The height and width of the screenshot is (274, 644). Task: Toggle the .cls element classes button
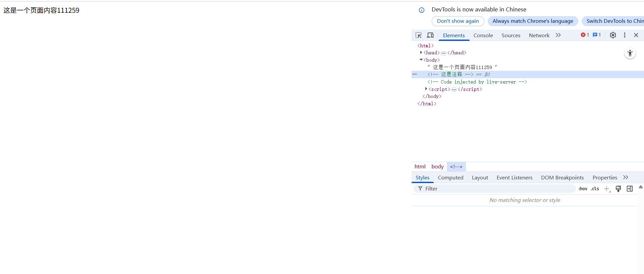point(595,189)
